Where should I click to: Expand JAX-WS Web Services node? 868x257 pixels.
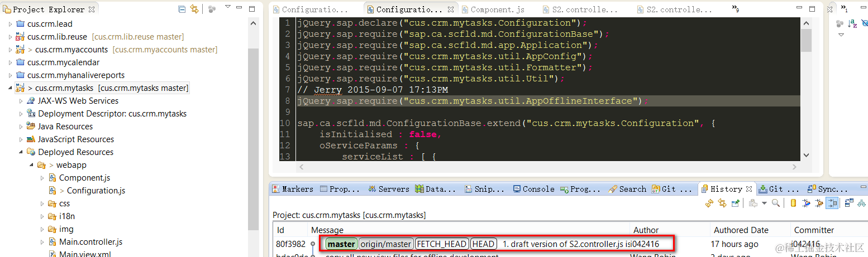21,101
